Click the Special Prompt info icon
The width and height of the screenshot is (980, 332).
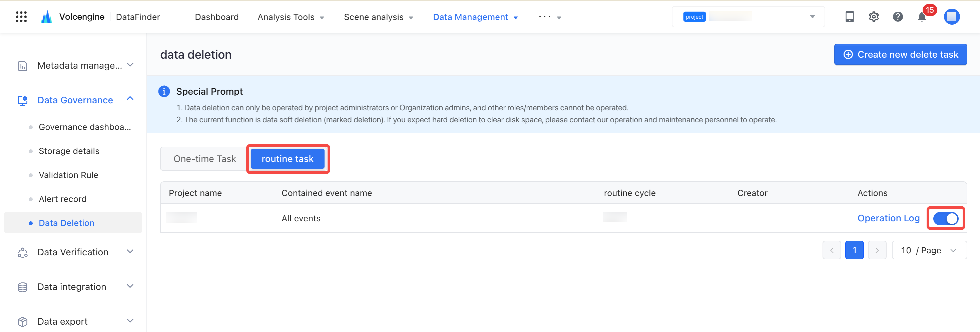164,91
